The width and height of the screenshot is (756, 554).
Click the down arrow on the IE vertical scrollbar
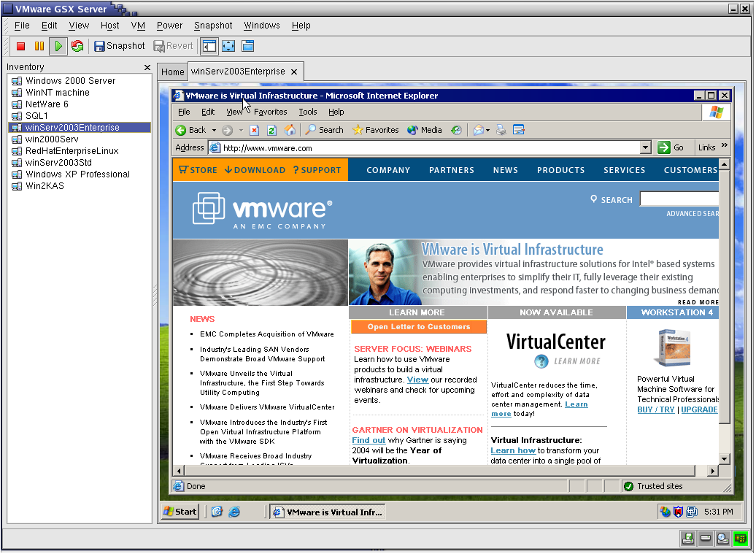tap(724, 458)
